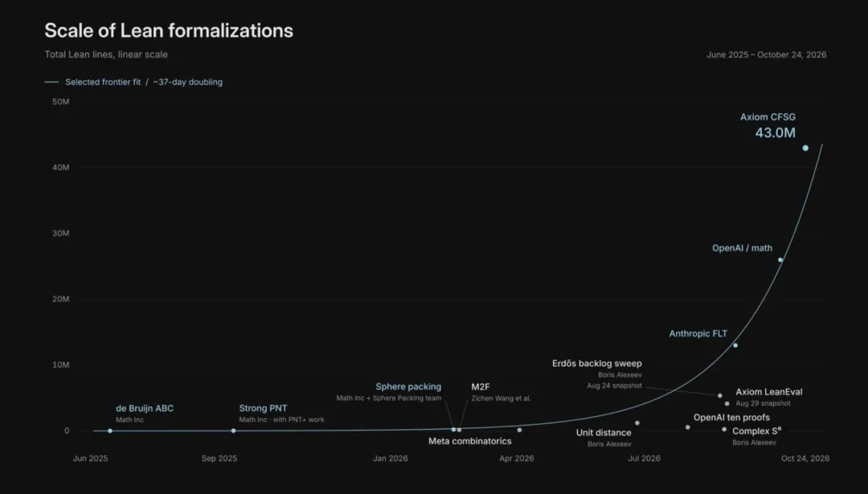Click the Meta combinatorics label

click(470, 441)
